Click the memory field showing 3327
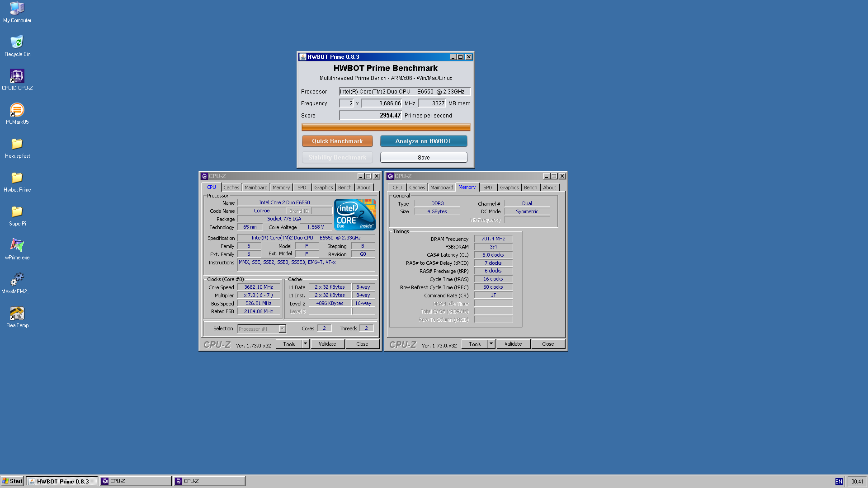The height and width of the screenshot is (488, 868). point(432,103)
